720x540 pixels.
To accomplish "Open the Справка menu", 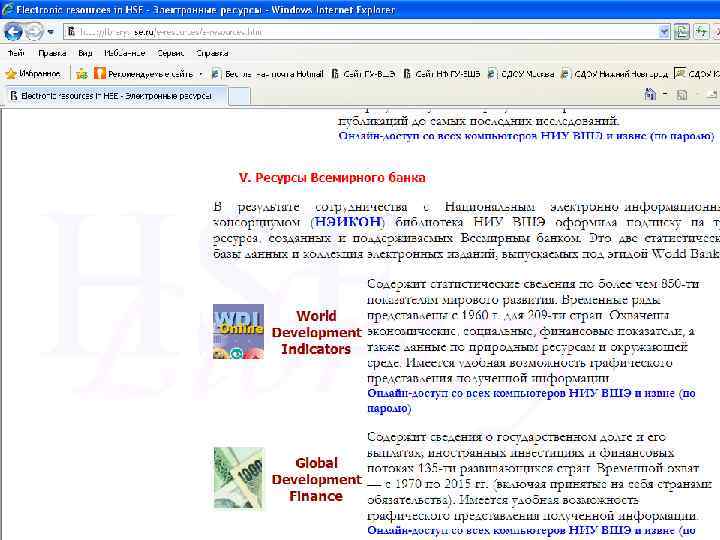I will pyautogui.click(x=212, y=53).
